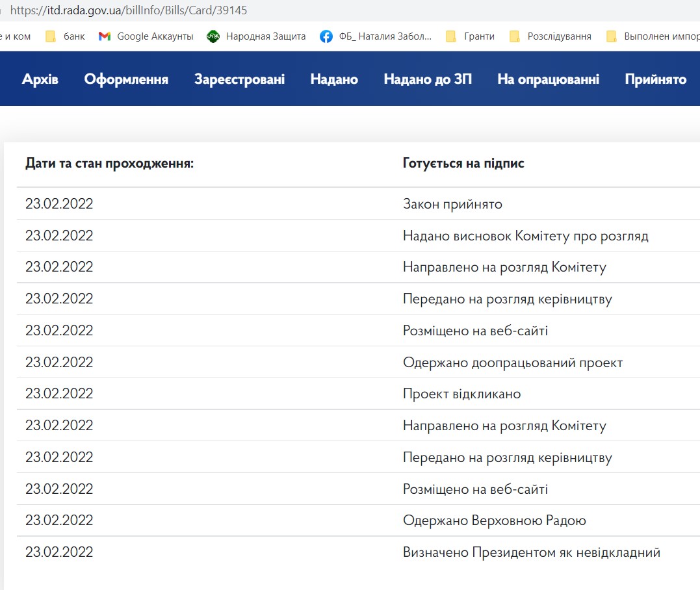The height and width of the screenshot is (590, 700).
Task: Click Визначено Президентом як невідкладний row
Action: point(531,552)
